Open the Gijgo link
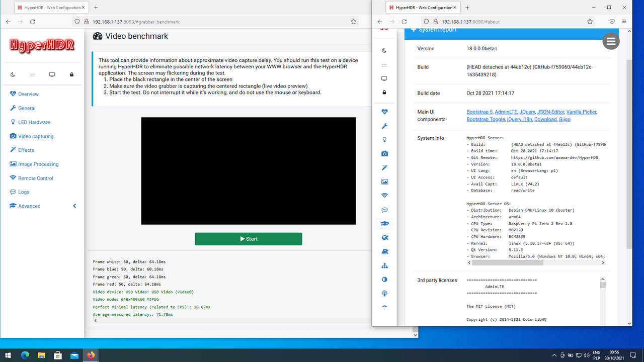The height and width of the screenshot is (362, 644). [x=565, y=119]
